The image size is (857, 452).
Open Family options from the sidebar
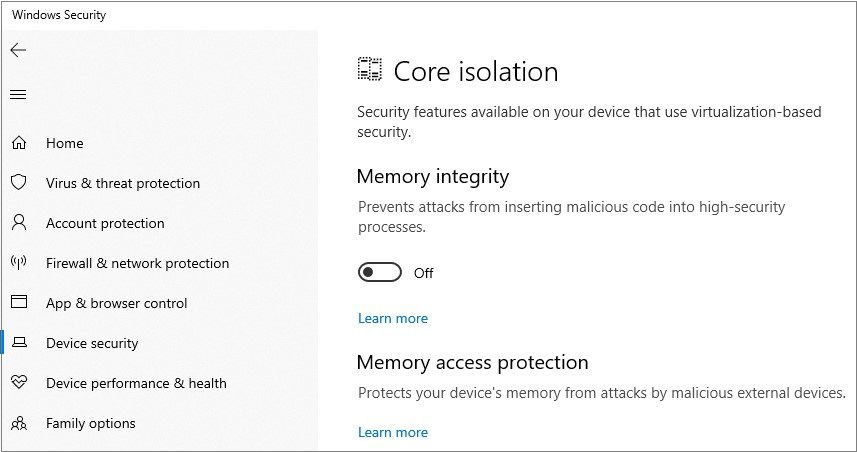pyautogui.click(x=90, y=423)
